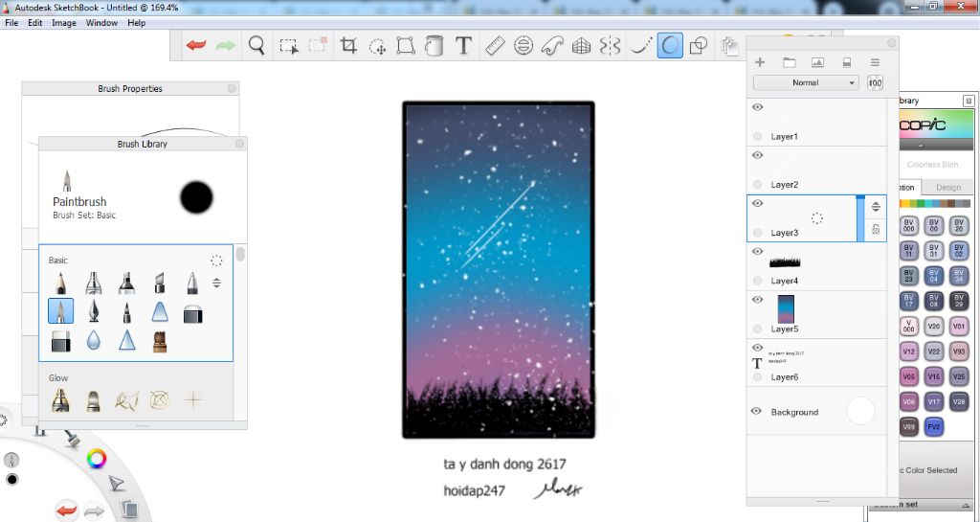Select Copic swatch V12
Screen dimensions: 980x522
point(909,352)
